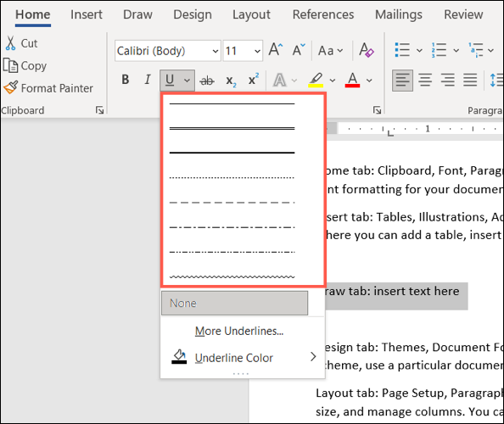The height and width of the screenshot is (424, 504).
Task: Select thick line underline style
Action: (x=232, y=153)
